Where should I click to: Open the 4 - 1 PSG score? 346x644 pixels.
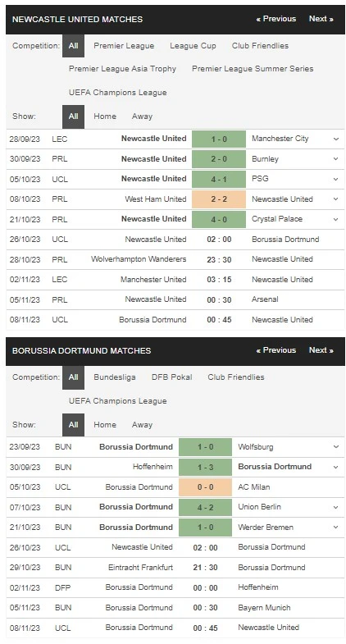point(219,179)
